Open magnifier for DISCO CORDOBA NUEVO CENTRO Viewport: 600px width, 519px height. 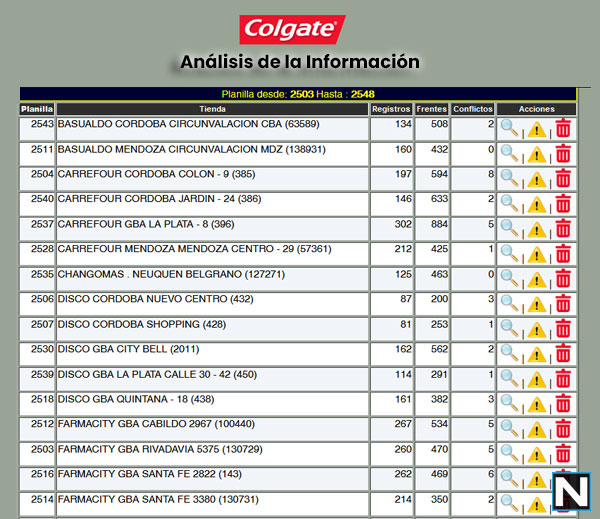pos(509,303)
